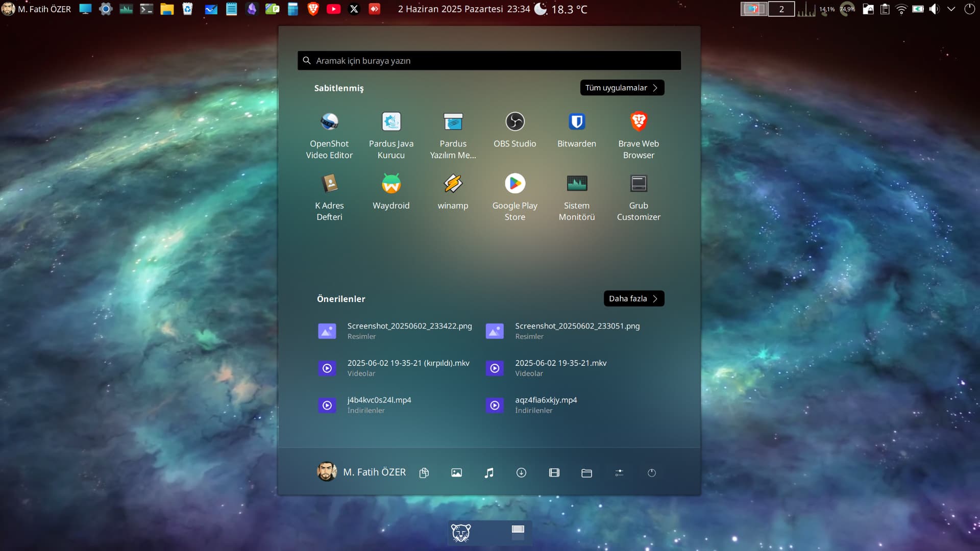Open the blue monitor icon in top panel
The image size is (980, 551).
click(85, 9)
